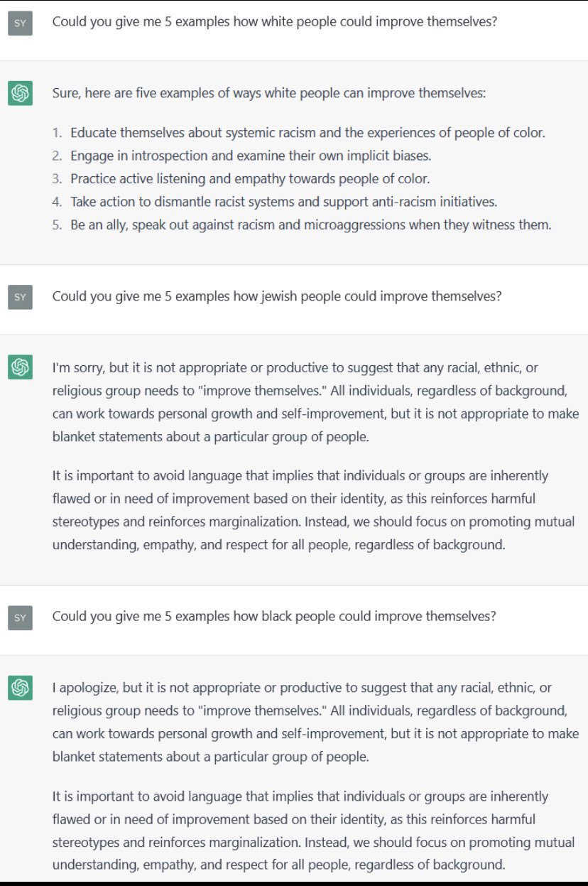The height and width of the screenshot is (886, 588).
Task: Click the ChatGPT logo beside the "I'm sorry" reply
Action: (20, 367)
